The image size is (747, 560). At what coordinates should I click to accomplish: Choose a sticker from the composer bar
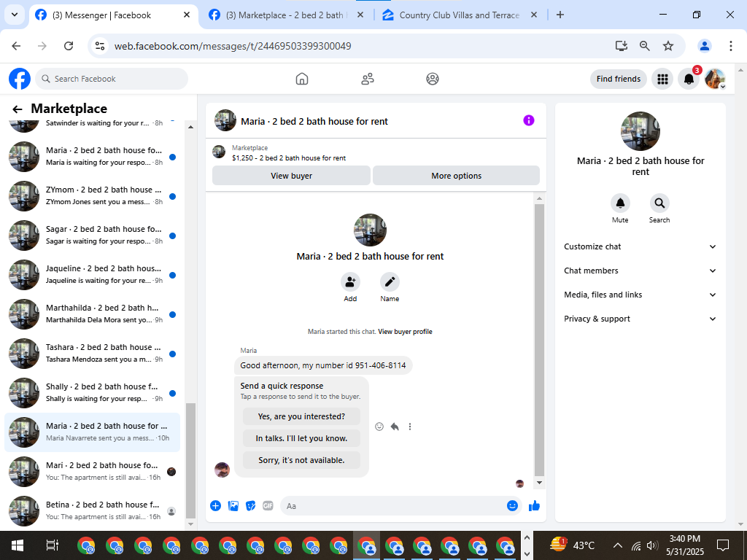251,506
